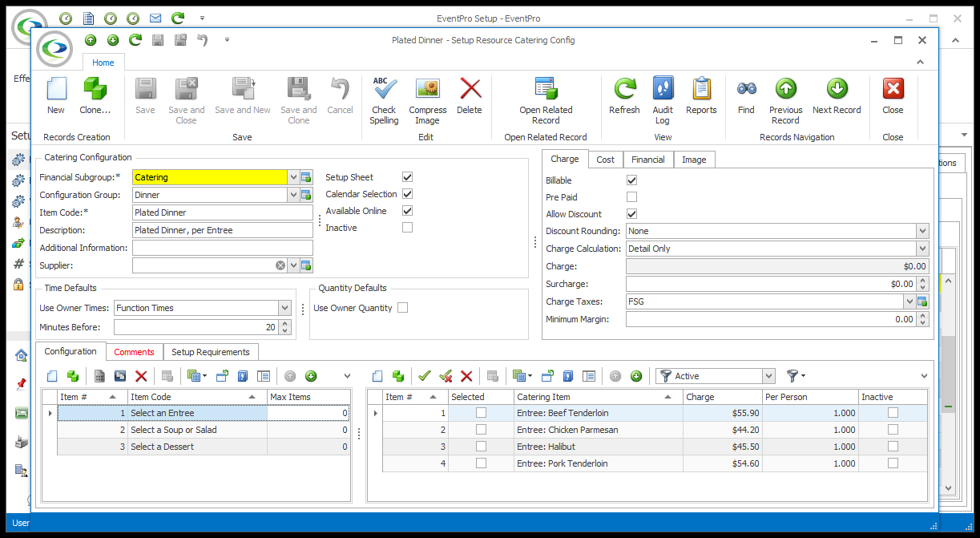Image resolution: width=980 pixels, height=538 pixels.
Task: Click the document icon in EventPro Setup title bar
Action: click(x=88, y=18)
